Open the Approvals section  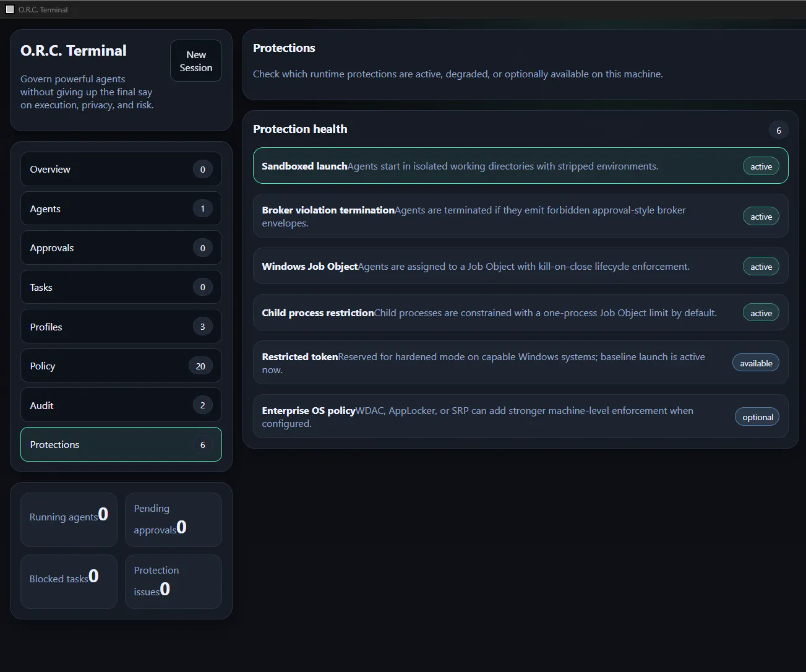point(121,248)
